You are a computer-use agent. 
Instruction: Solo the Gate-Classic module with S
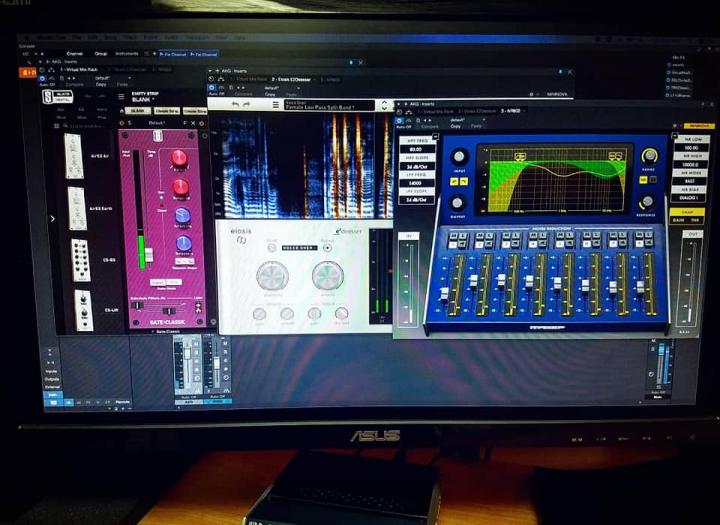pyautogui.click(x=129, y=123)
